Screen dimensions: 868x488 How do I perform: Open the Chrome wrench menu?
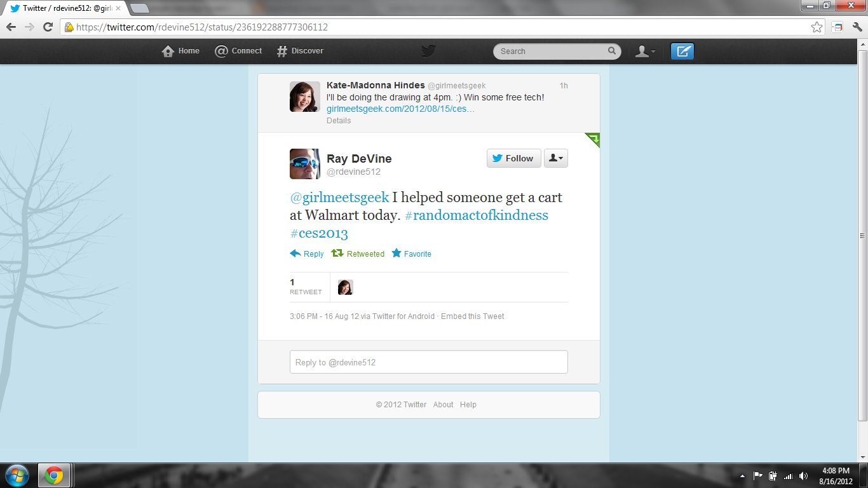857,27
